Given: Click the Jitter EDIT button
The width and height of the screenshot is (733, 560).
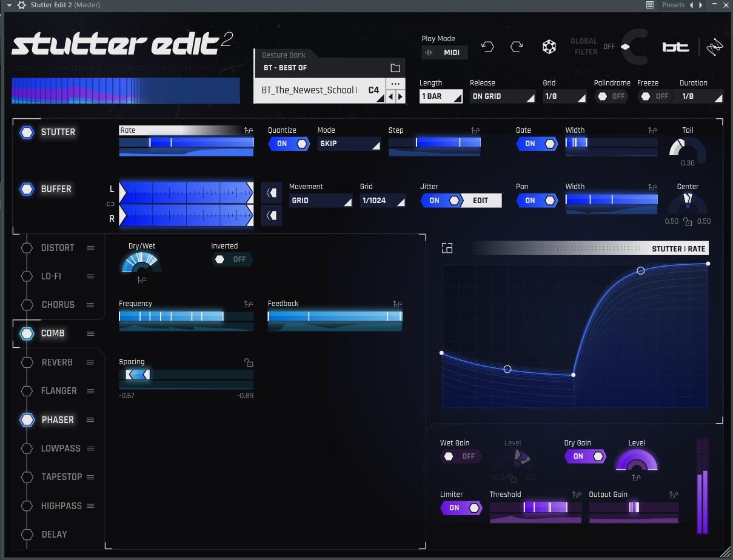Looking at the screenshot, I should click(481, 201).
